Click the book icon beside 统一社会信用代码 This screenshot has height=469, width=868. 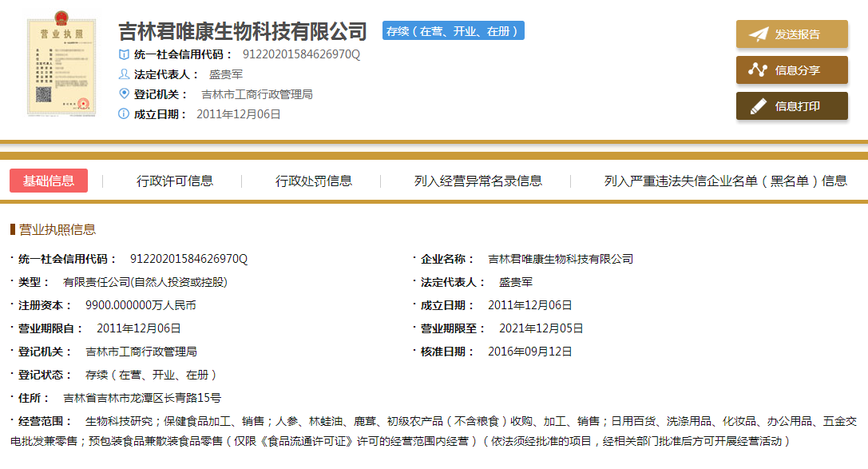coord(124,54)
